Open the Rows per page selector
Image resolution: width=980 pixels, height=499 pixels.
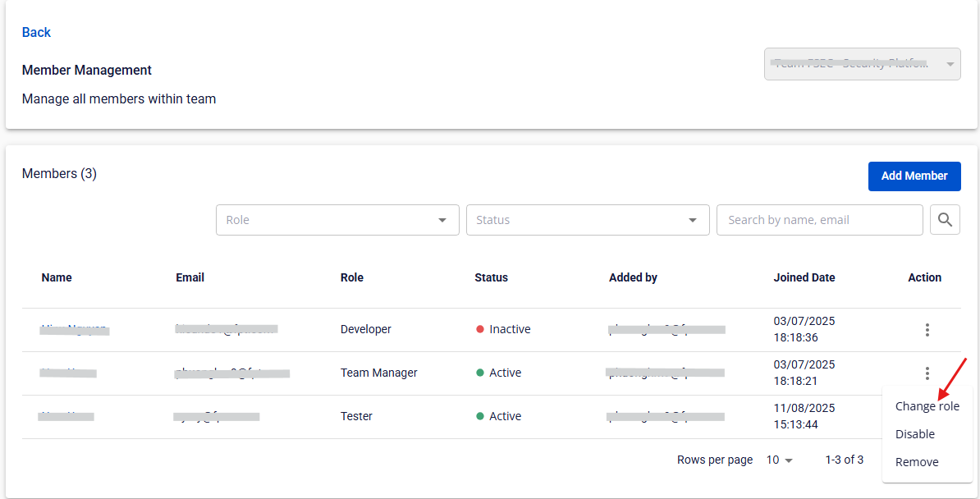pos(779,460)
